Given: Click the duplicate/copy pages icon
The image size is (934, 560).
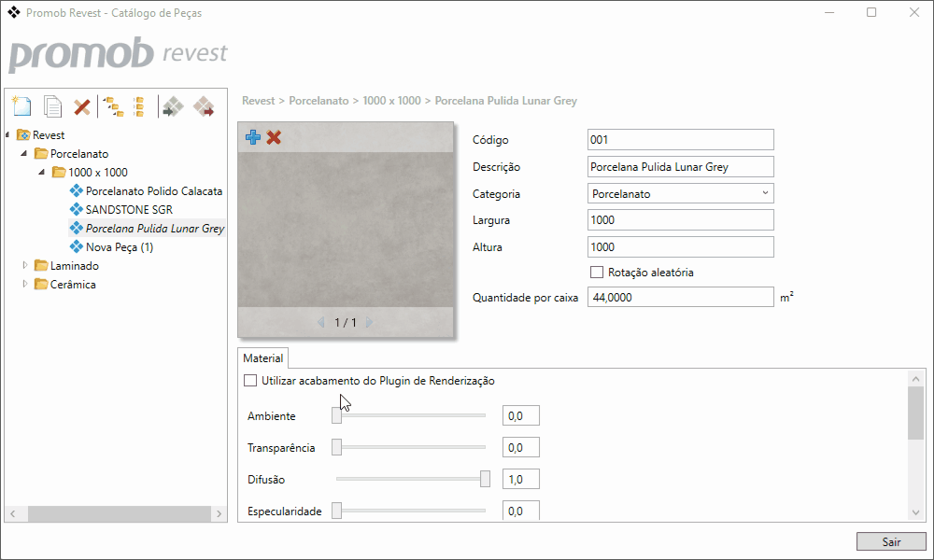Looking at the screenshot, I should coord(53,106).
